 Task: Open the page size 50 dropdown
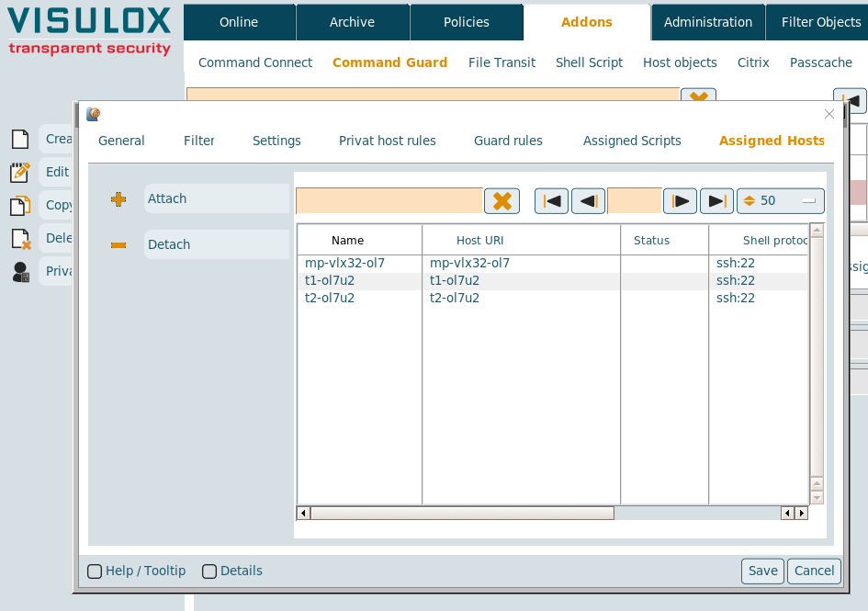(780, 201)
